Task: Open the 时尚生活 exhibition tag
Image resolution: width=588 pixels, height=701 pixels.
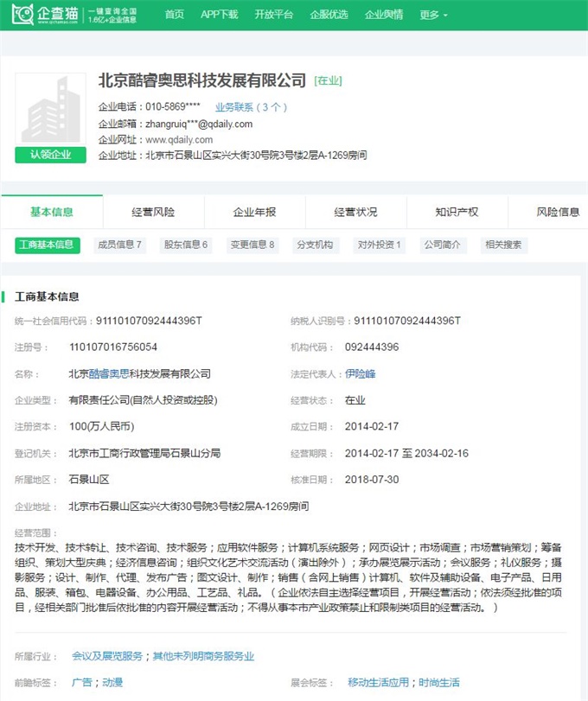Action: point(439,683)
